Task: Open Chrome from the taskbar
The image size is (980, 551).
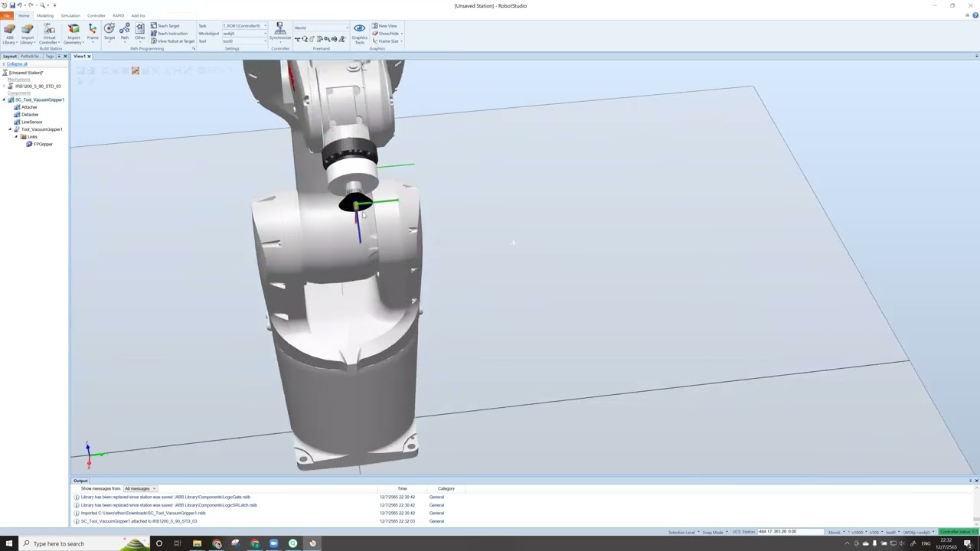Action: (217, 543)
